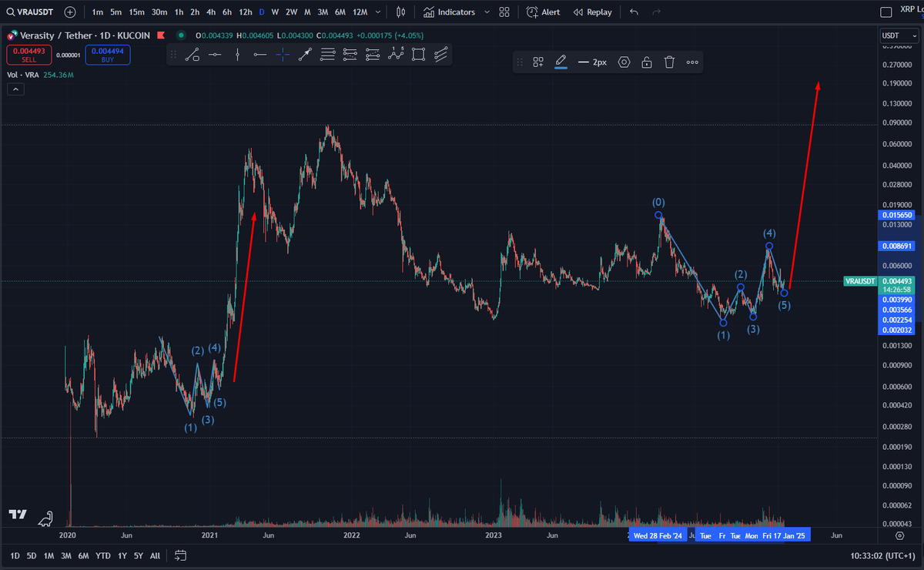Select the Arrow drawing tool
Image resolution: width=924 pixels, height=570 pixels.
(305, 54)
